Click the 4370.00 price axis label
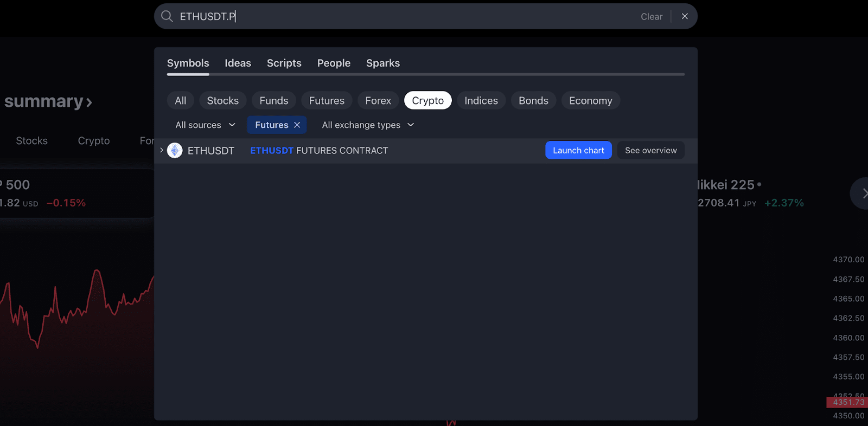The image size is (868, 426). [848, 260]
